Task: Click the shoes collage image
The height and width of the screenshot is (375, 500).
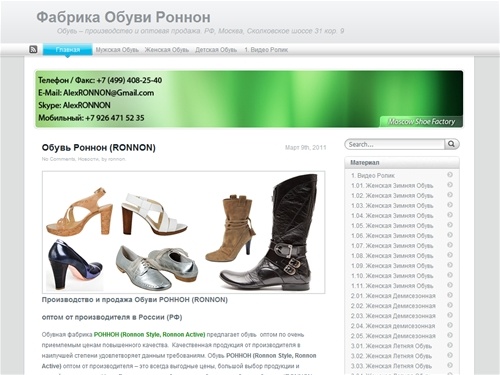Action: (183, 232)
